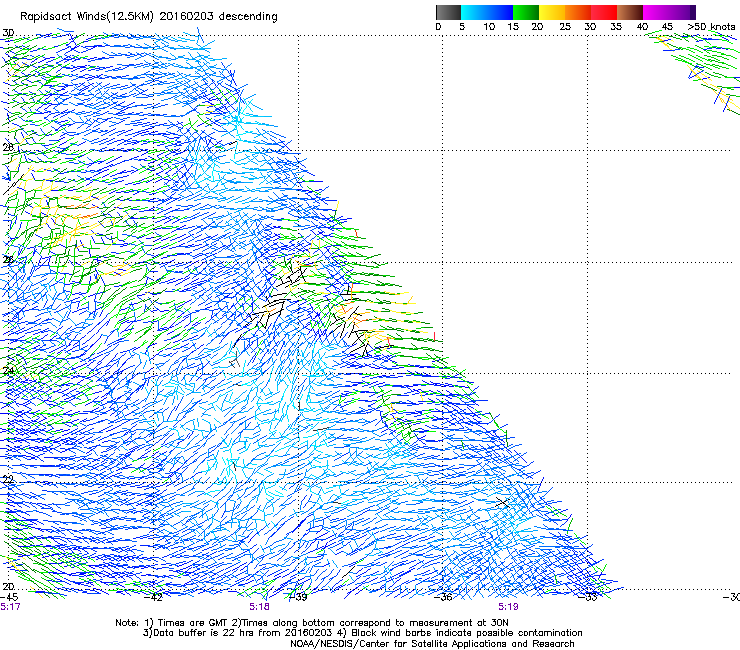The height and width of the screenshot is (650, 740).
Task: Click the '>50 knots' legend label
Action: pos(711,27)
